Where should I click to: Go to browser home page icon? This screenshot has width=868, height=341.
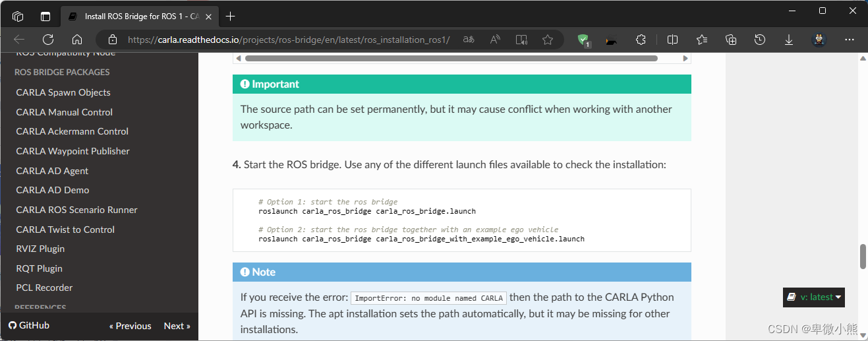pos(77,40)
